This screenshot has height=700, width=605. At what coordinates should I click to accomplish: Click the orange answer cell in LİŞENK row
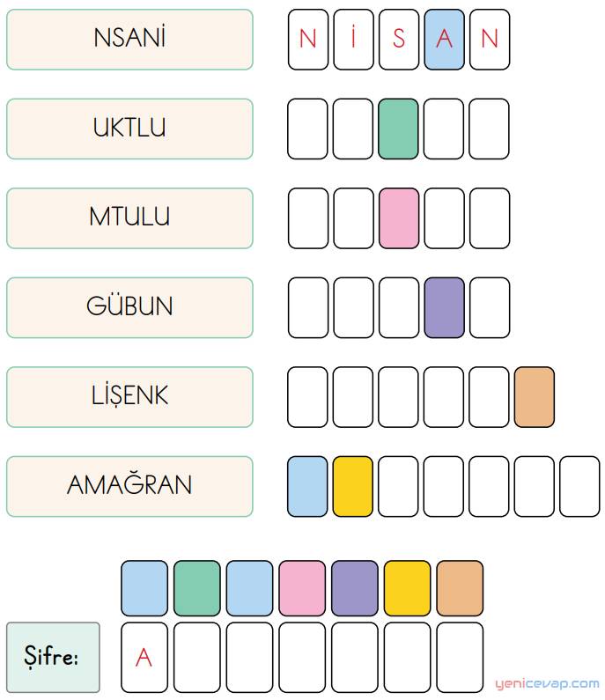tap(535, 397)
